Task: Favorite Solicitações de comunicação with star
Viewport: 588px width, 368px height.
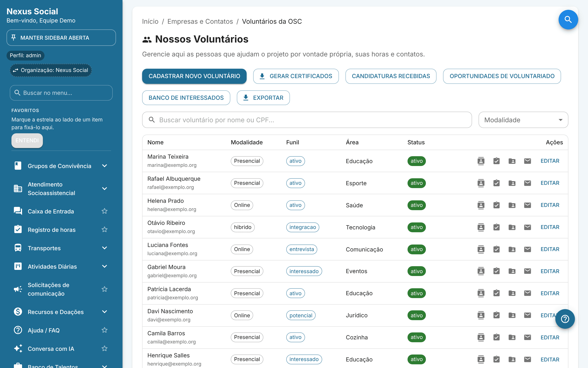Action: coord(105,289)
